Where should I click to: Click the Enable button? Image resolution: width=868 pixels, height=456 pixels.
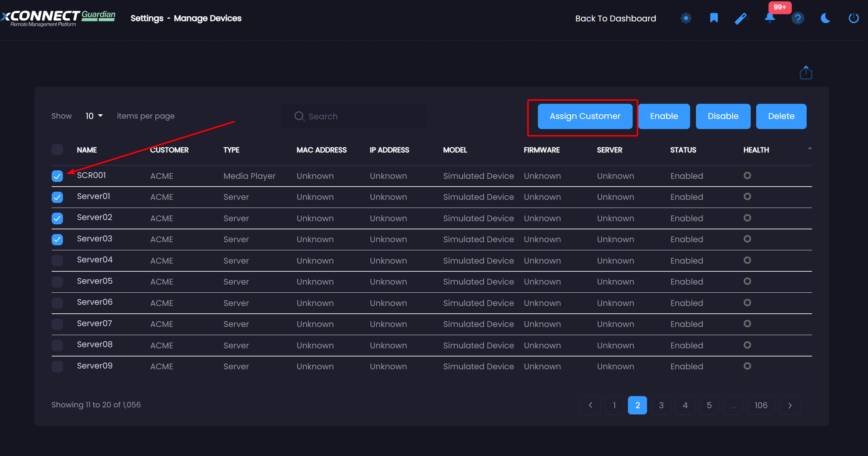coord(664,116)
